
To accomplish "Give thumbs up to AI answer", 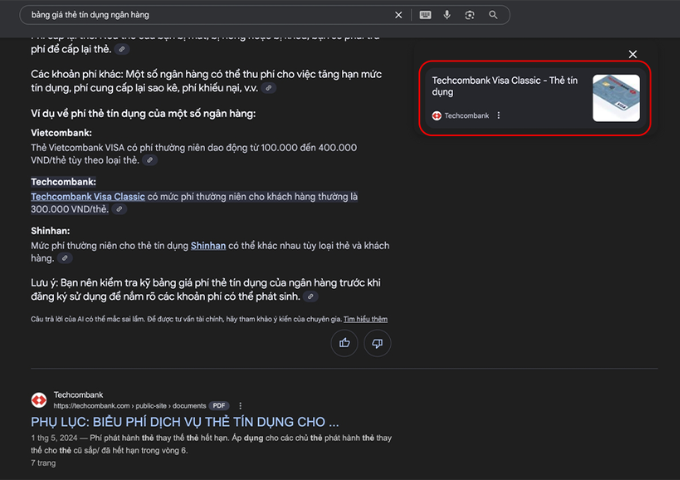I will tap(344, 343).
